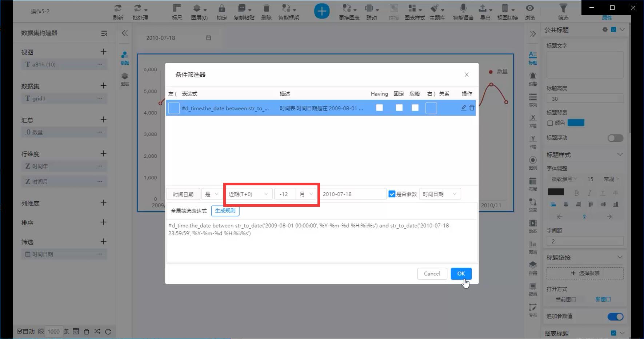Open the 近期(T+0) dropdown
Image resolution: width=644 pixels, height=339 pixels.
point(248,194)
